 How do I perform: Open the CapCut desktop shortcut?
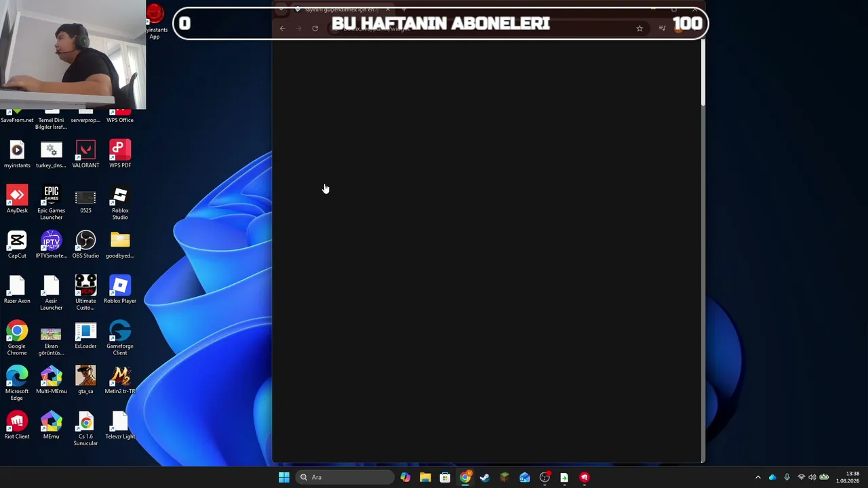click(17, 245)
